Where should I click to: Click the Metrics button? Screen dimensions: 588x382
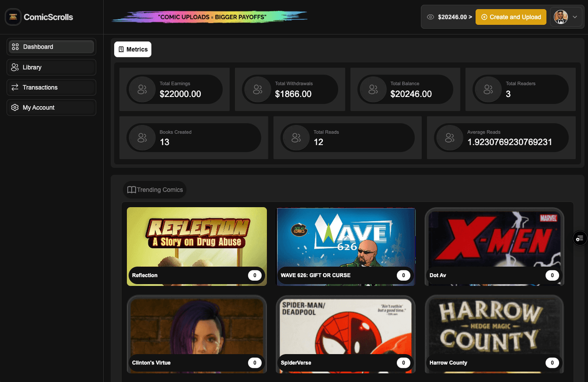pos(132,49)
